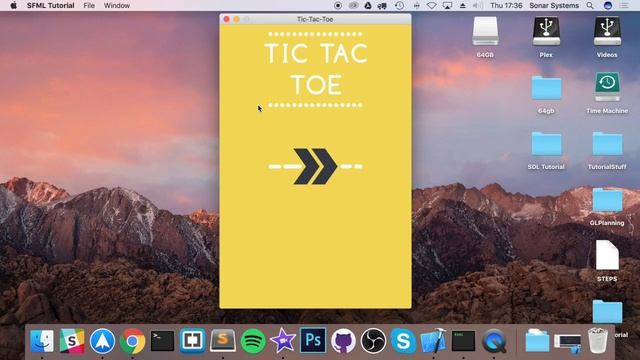Select the Videos USB drive icon
This screenshot has width=640, height=360.
[607, 31]
